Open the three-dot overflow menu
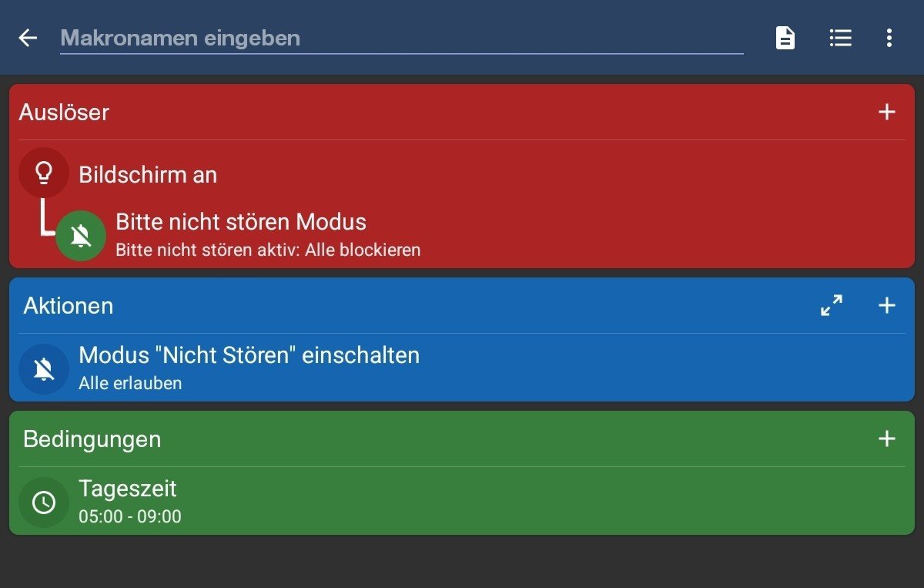This screenshot has height=588, width=924. (x=889, y=38)
